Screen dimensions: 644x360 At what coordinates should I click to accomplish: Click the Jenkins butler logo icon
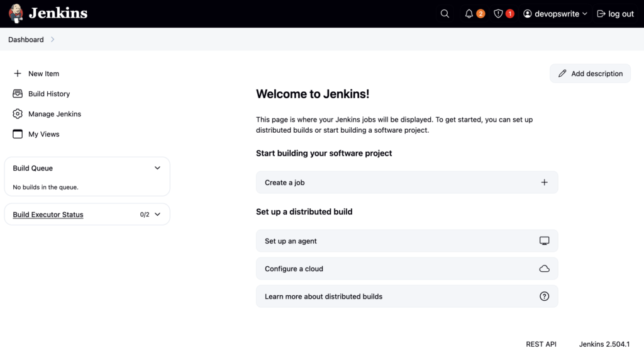(x=16, y=14)
